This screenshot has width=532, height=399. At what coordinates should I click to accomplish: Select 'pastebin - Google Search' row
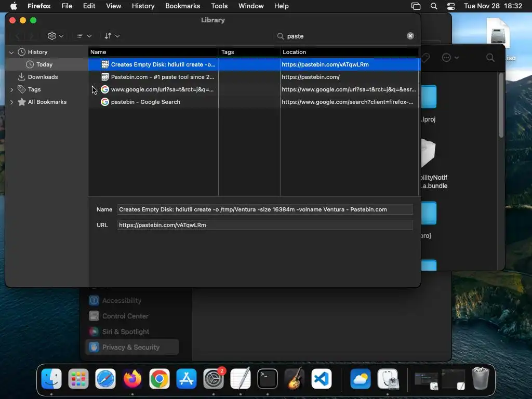[254, 102]
